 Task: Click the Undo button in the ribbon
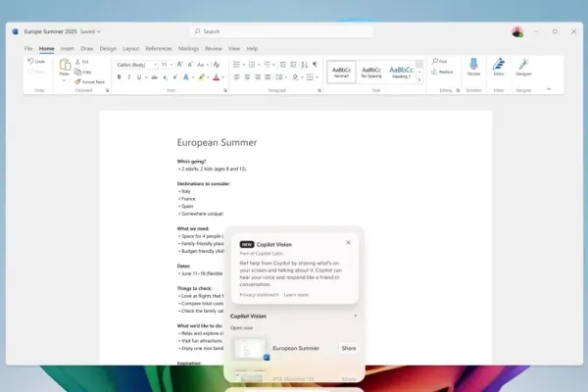click(36, 61)
